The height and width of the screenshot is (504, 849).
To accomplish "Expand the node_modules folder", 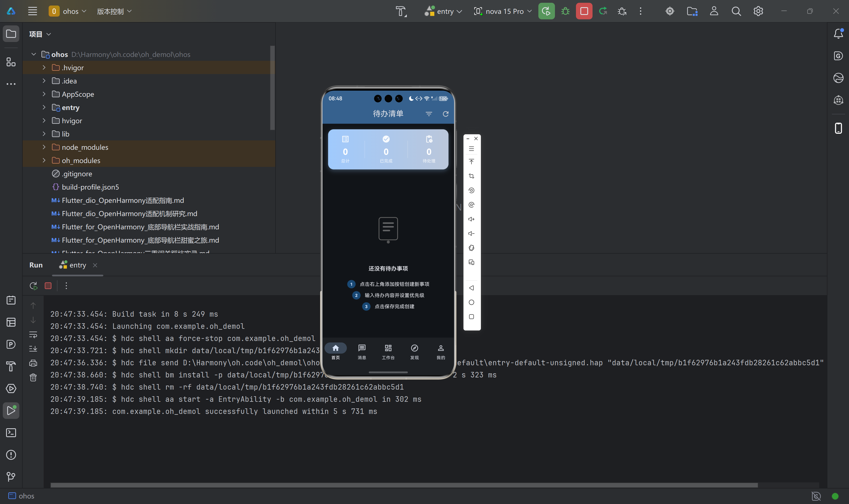I will (x=44, y=147).
